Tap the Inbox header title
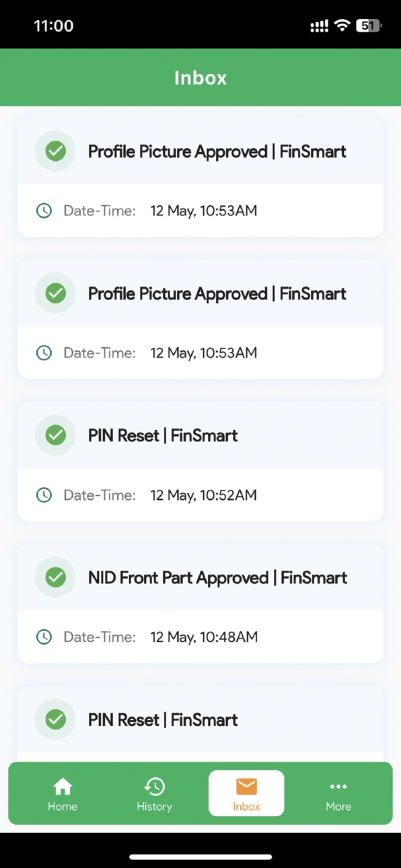 point(200,78)
